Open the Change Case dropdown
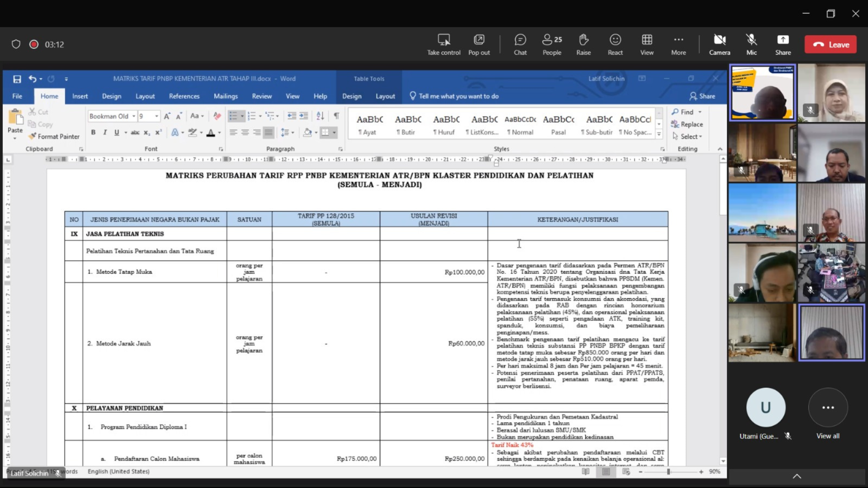 pyautogui.click(x=197, y=116)
